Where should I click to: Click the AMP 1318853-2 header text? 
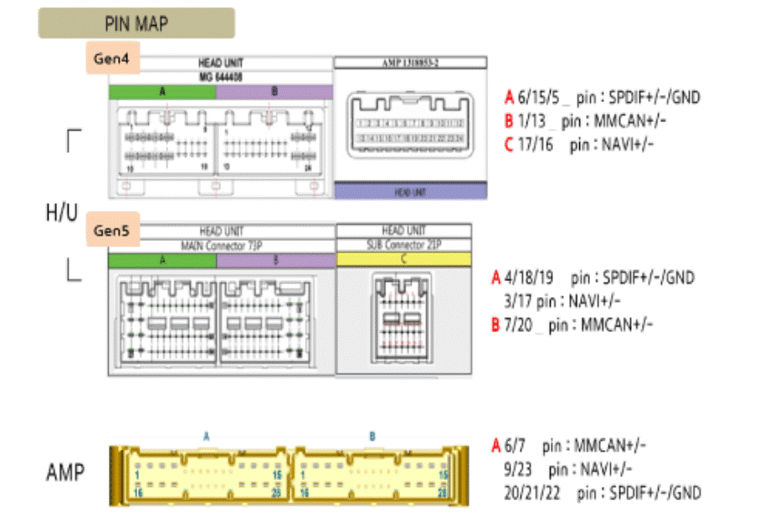(411, 63)
